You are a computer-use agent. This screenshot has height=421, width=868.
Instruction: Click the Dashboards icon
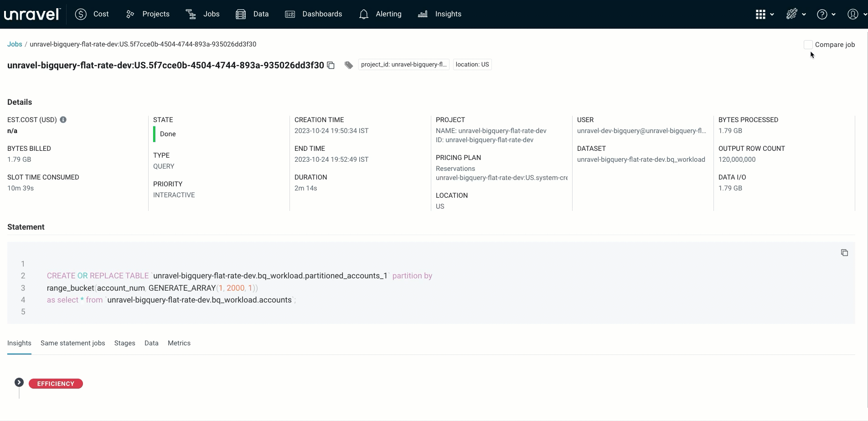[x=289, y=14]
